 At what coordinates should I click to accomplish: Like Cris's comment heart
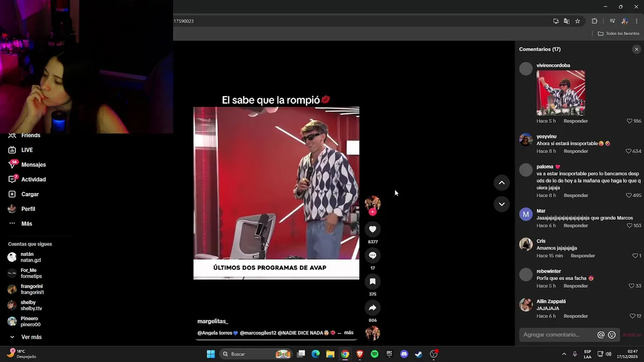[x=635, y=256]
